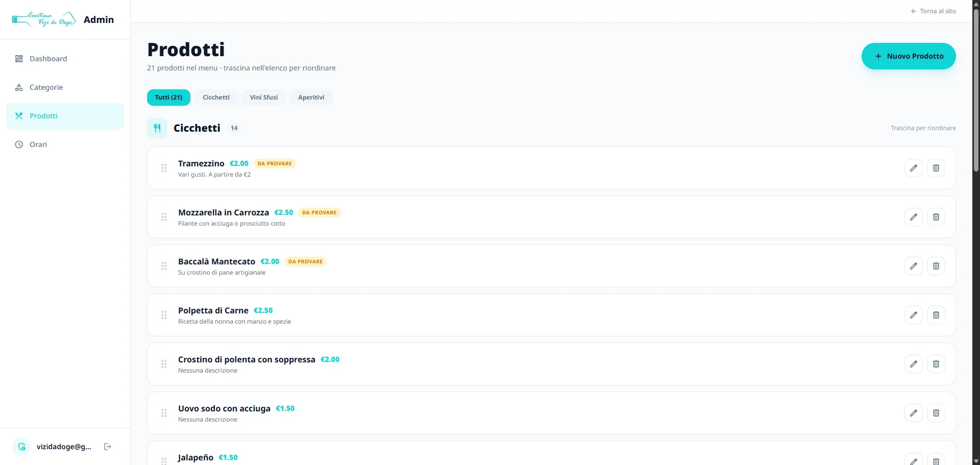This screenshot has height=465, width=980.
Task: Click the drag handle for Mozzarella in Carrozza
Action: [x=164, y=217]
